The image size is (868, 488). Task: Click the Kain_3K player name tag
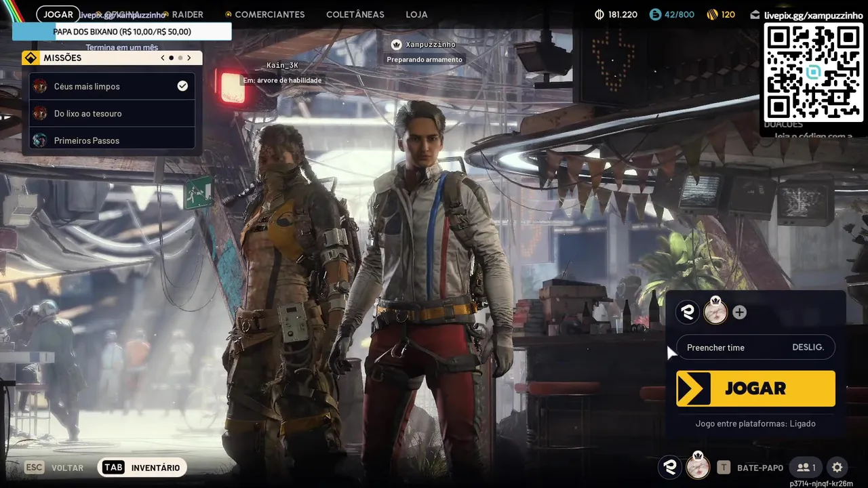coord(282,65)
